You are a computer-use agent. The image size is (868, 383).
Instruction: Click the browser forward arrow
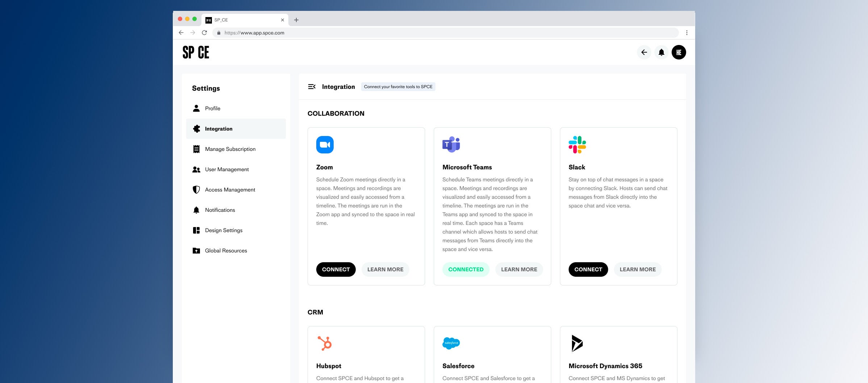(x=193, y=33)
